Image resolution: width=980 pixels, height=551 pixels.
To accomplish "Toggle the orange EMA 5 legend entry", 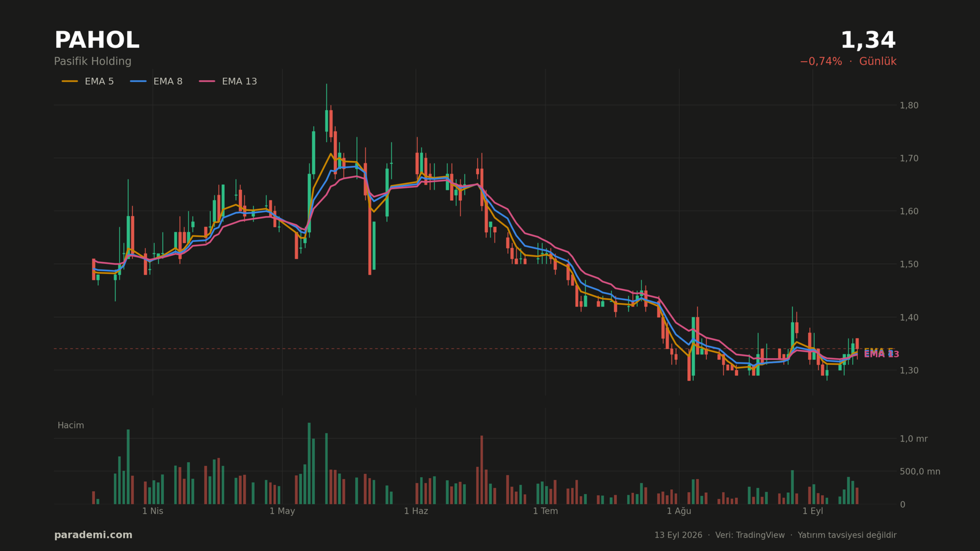I will click(x=88, y=81).
